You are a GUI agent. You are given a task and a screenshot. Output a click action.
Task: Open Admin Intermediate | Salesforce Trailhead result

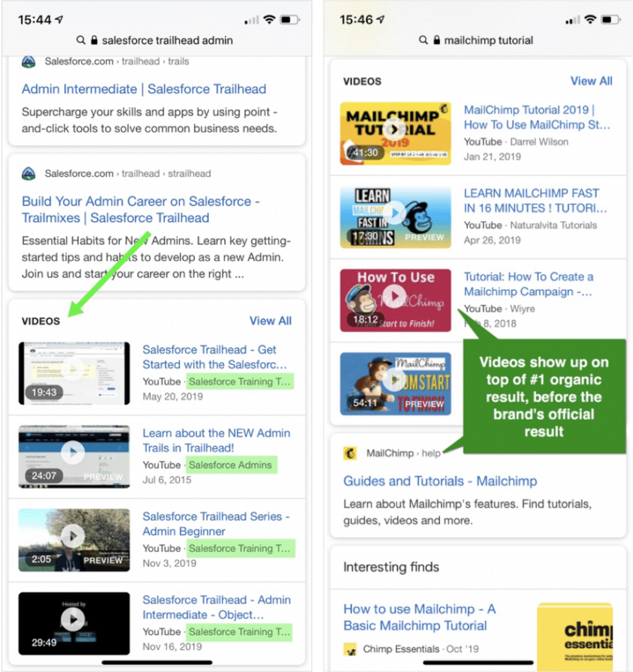(144, 89)
